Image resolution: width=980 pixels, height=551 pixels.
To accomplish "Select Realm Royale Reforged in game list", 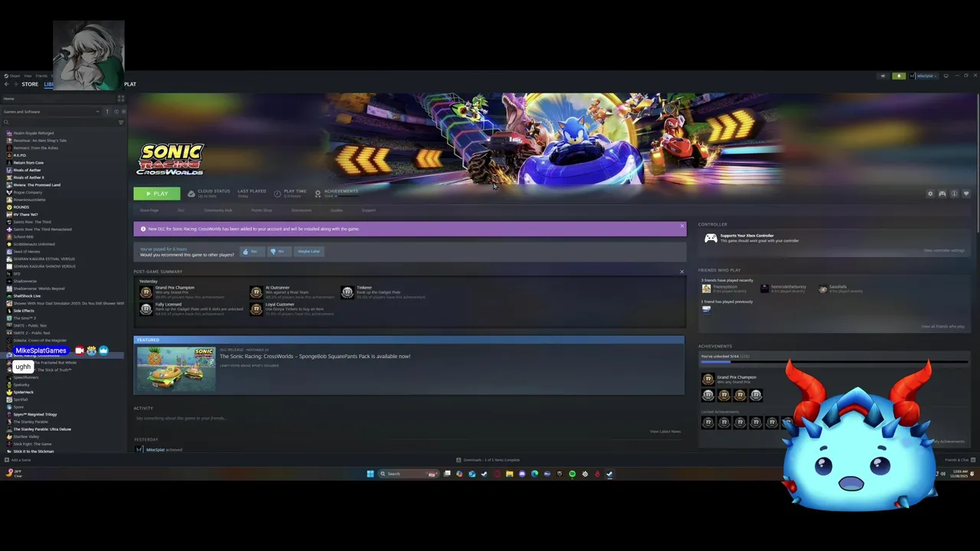I will (x=33, y=133).
